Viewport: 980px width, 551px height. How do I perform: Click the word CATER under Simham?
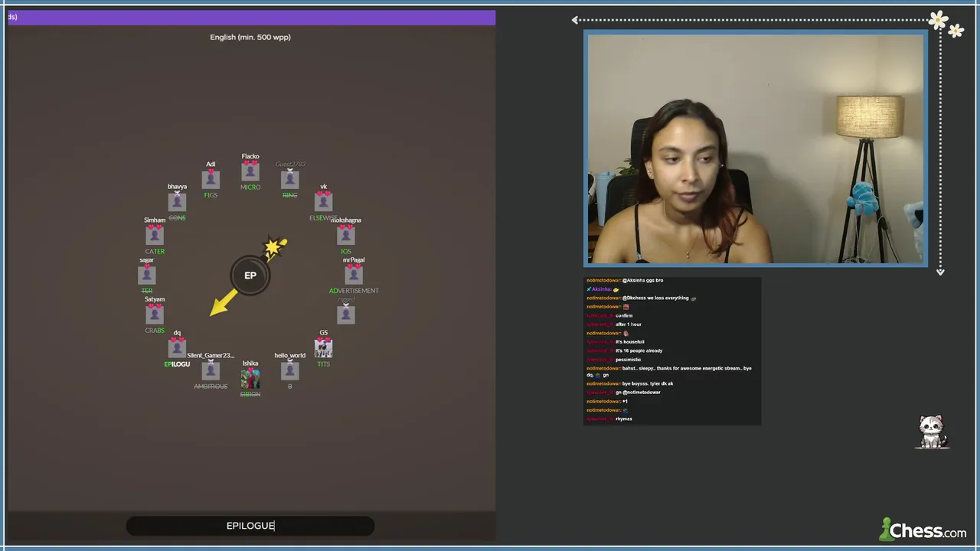155,251
